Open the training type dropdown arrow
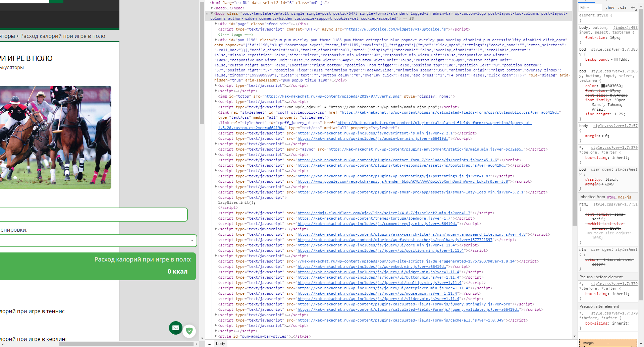 point(192,240)
